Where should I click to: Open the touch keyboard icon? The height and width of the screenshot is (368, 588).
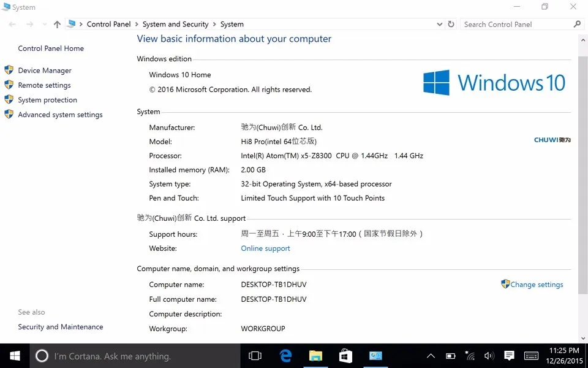[531, 356]
